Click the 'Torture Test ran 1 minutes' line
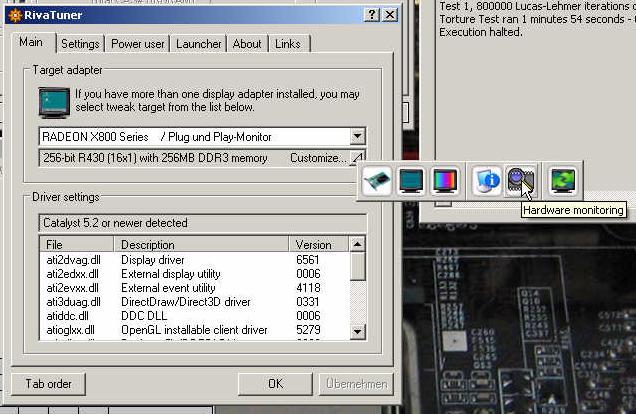 click(x=537, y=19)
